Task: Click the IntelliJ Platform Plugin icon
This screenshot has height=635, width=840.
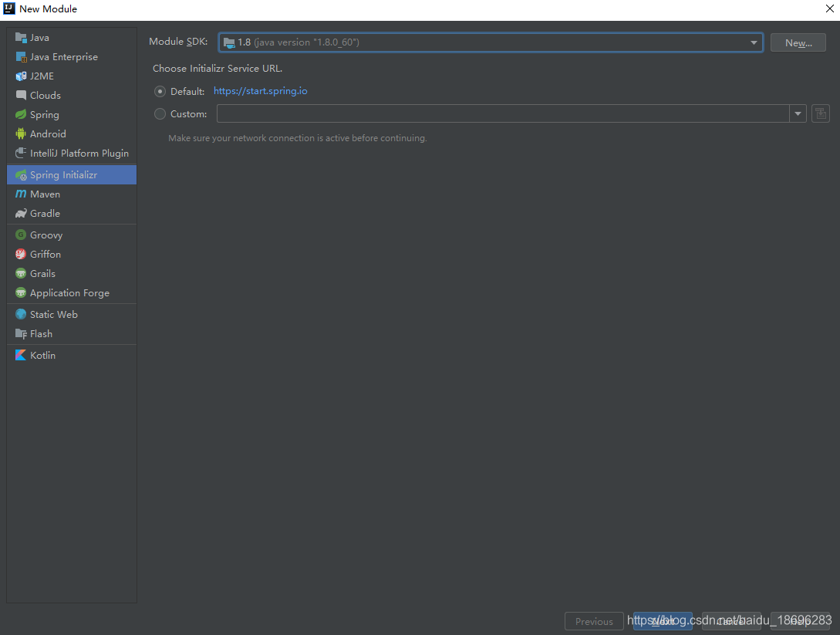Action: tap(21, 154)
